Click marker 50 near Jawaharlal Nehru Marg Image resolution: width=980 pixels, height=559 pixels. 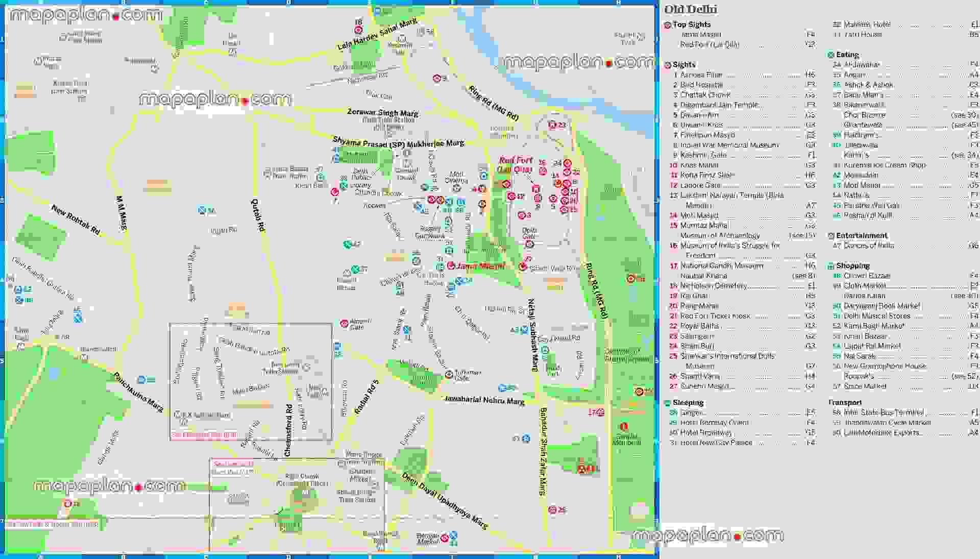(x=502, y=388)
